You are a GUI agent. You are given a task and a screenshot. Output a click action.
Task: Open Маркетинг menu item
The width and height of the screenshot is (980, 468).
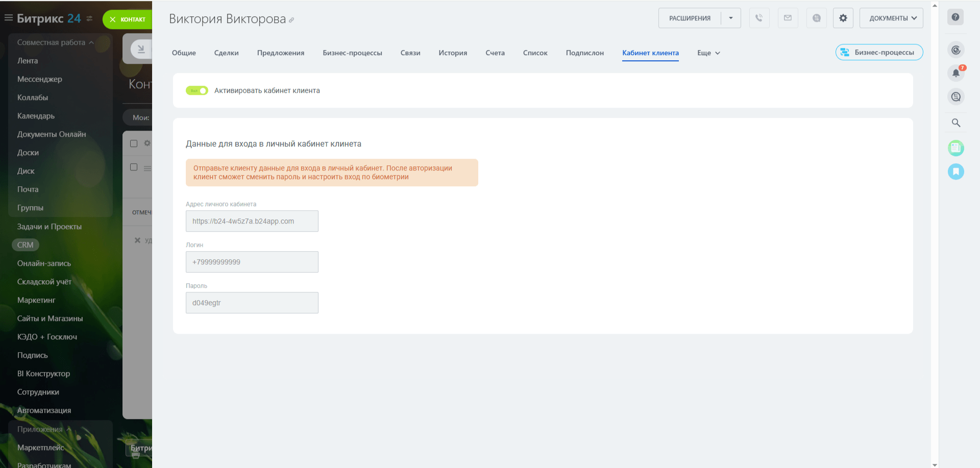point(36,300)
